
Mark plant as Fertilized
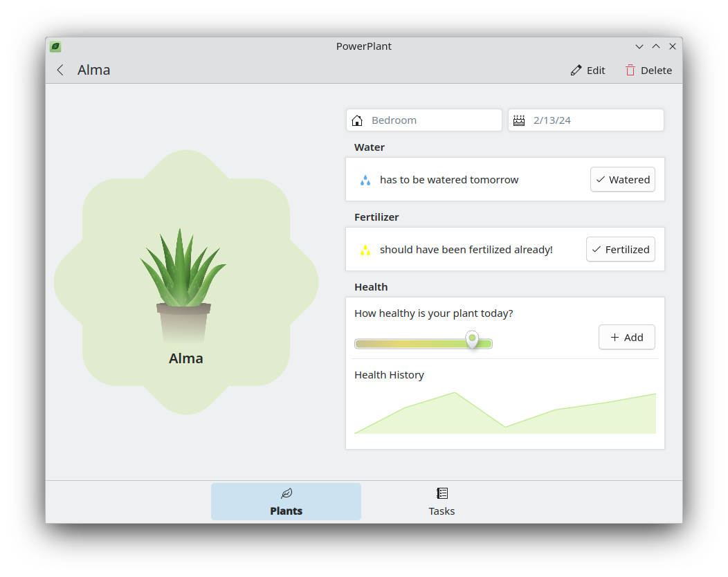pyautogui.click(x=620, y=250)
